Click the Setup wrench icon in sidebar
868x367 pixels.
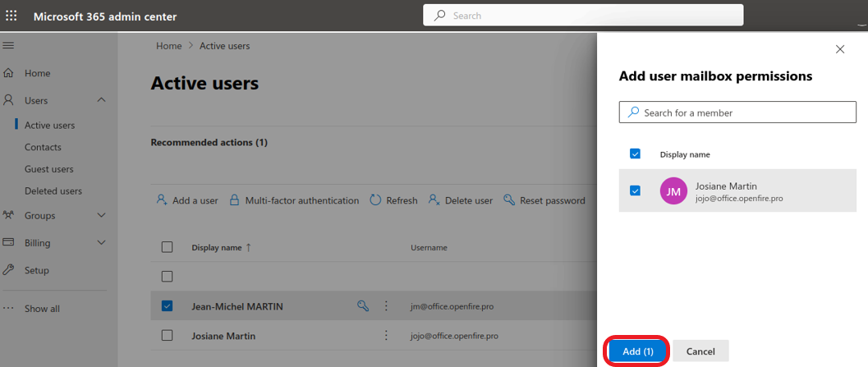point(9,269)
